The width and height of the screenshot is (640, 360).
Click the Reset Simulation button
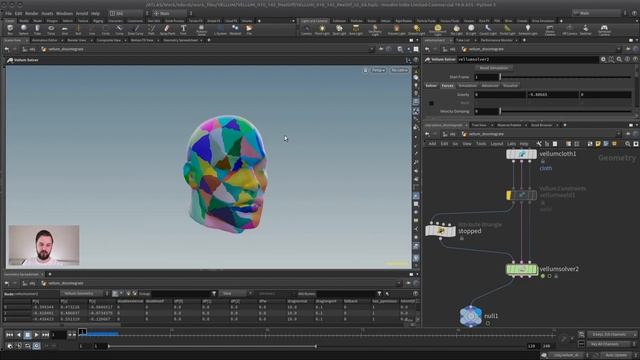click(x=494, y=68)
